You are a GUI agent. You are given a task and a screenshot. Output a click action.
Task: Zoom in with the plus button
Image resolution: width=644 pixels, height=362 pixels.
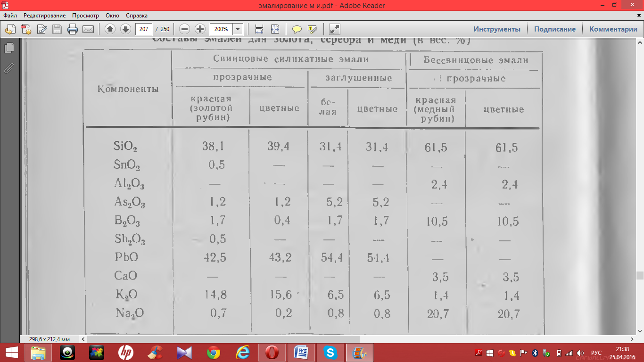[200, 29]
